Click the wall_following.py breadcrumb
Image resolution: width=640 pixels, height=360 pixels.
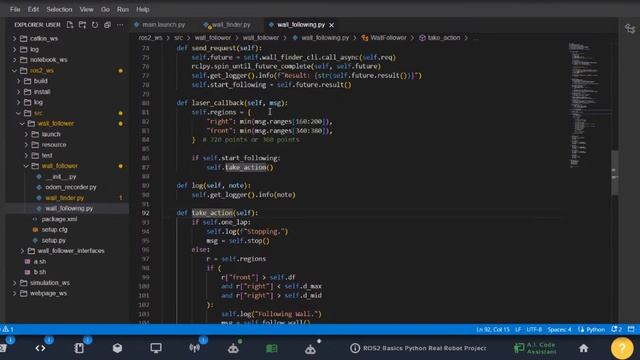(x=324, y=38)
